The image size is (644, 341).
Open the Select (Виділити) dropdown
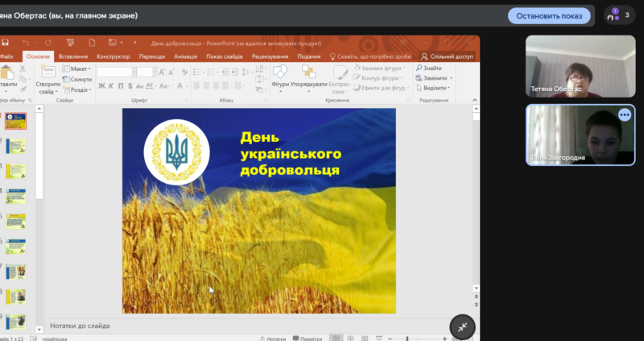435,88
